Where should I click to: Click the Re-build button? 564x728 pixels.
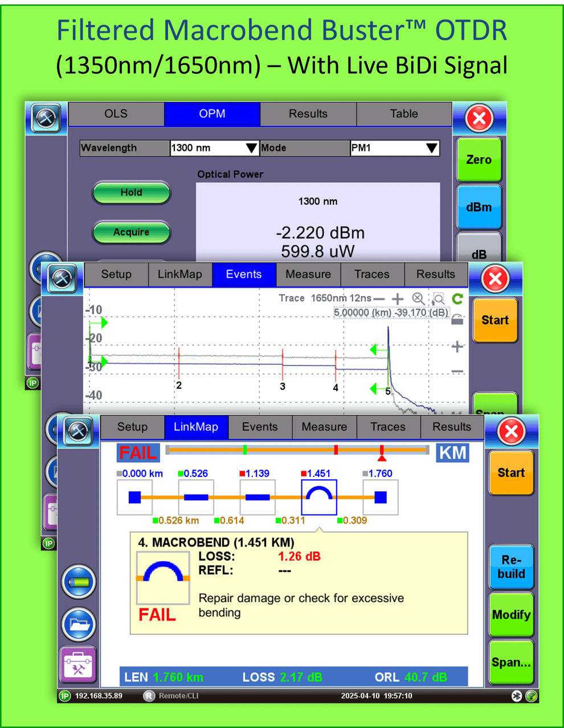[x=511, y=567]
